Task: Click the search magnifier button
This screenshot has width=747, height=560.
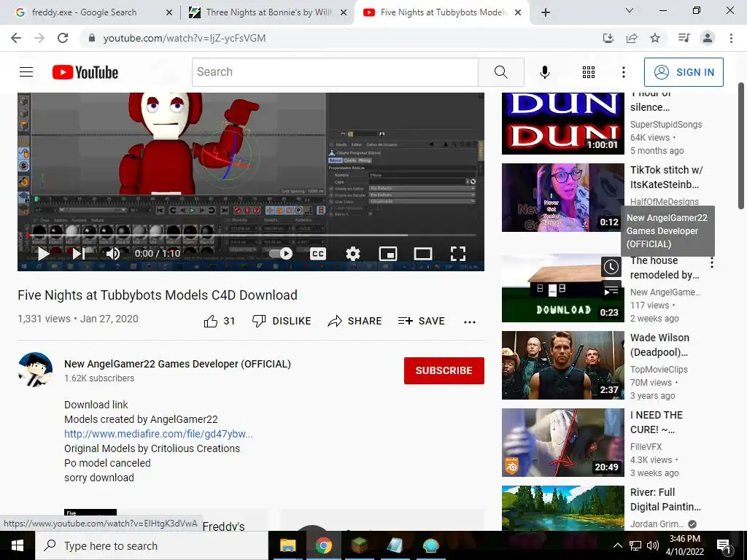Action: pyautogui.click(x=500, y=72)
